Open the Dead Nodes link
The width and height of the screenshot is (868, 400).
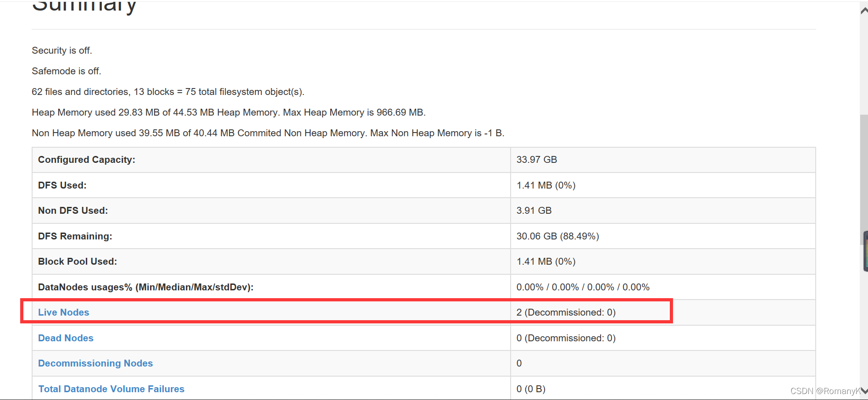pyautogui.click(x=66, y=338)
